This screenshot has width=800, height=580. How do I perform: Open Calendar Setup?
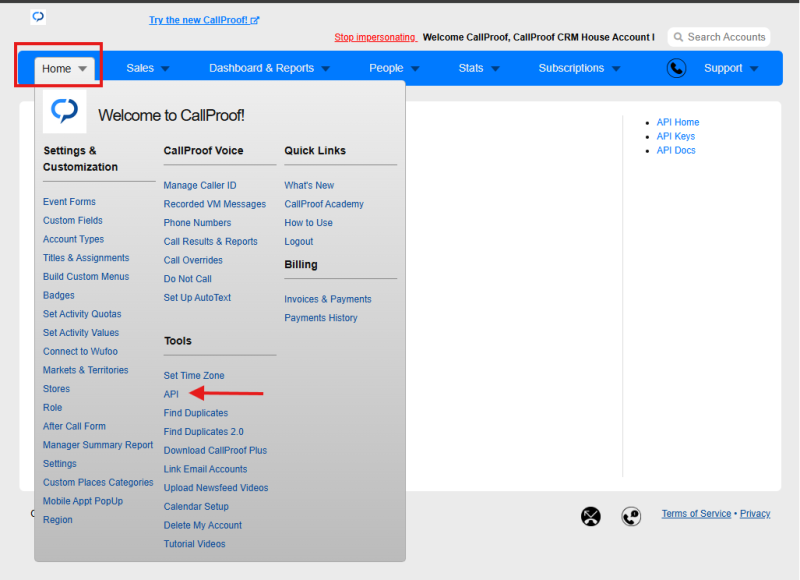[x=196, y=507]
